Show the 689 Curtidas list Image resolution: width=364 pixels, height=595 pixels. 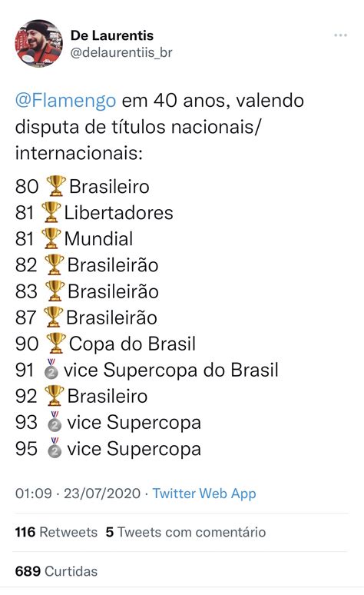click(56, 571)
